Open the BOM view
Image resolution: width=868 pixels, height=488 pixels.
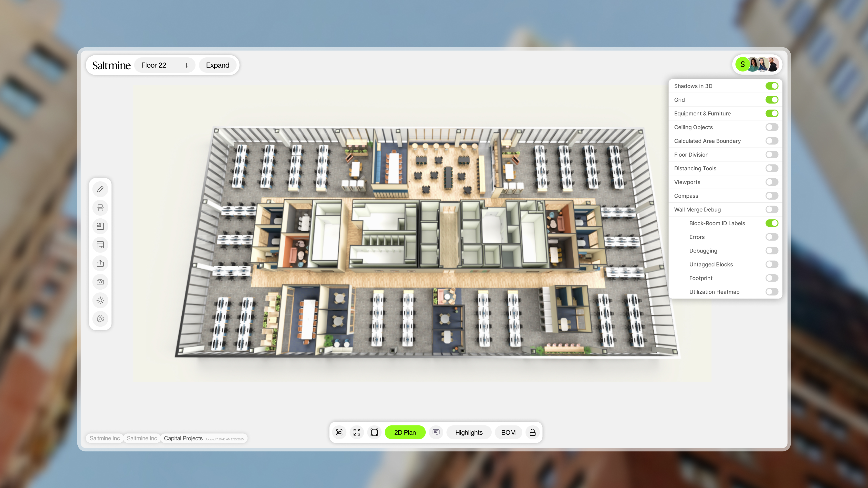[x=508, y=432]
